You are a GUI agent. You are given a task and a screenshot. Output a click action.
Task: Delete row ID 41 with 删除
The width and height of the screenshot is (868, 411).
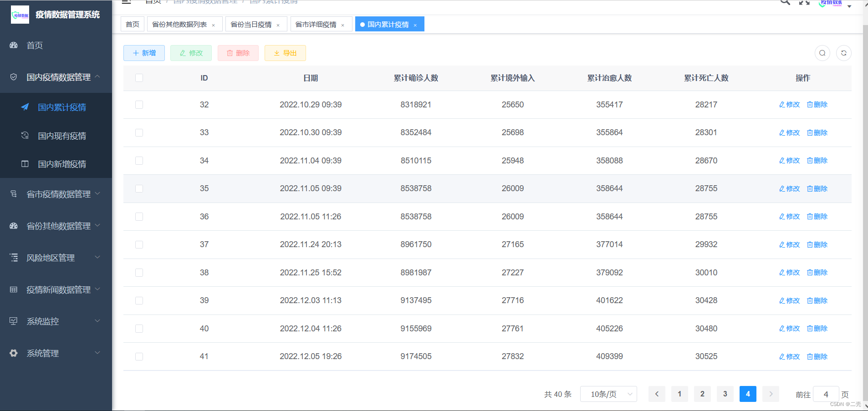click(x=817, y=357)
